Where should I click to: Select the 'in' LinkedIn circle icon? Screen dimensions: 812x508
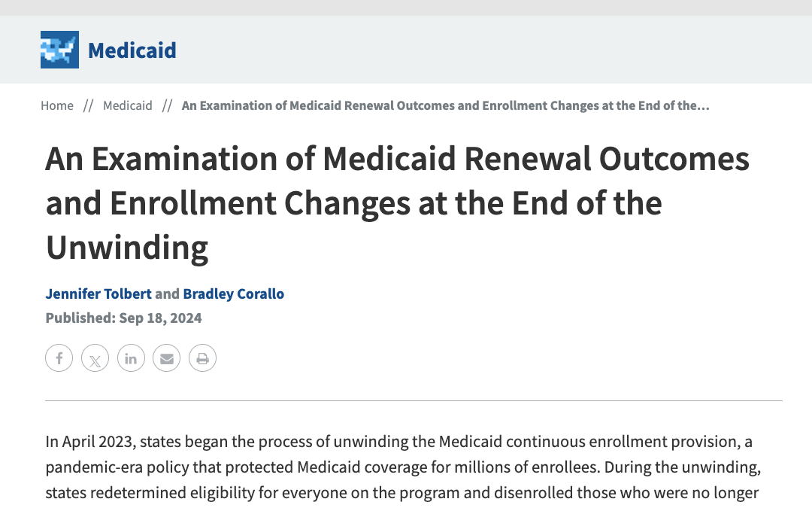[131, 357]
